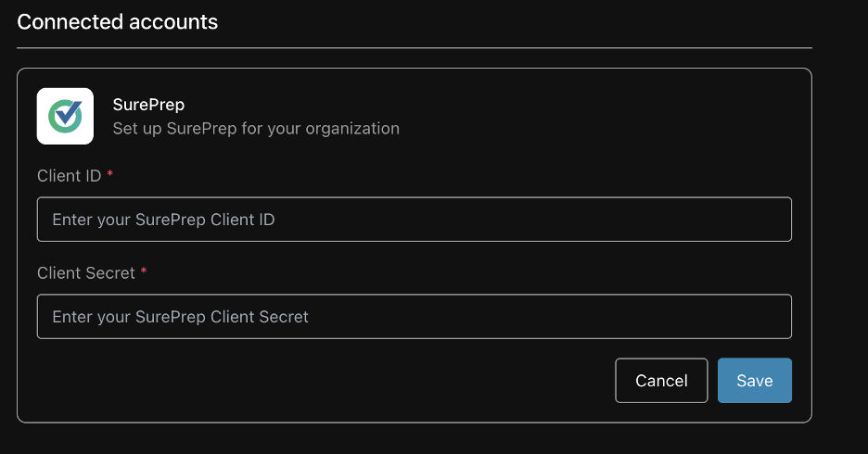Click the 'Client Secret' field label

click(86, 273)
